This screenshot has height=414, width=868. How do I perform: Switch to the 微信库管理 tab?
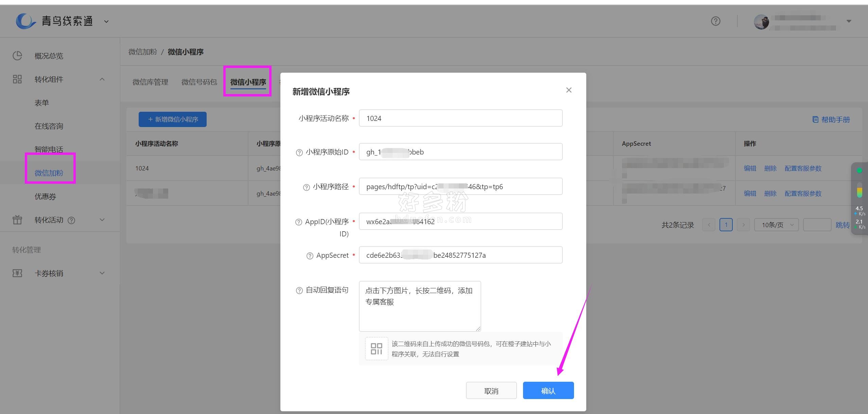pos(150,82)
